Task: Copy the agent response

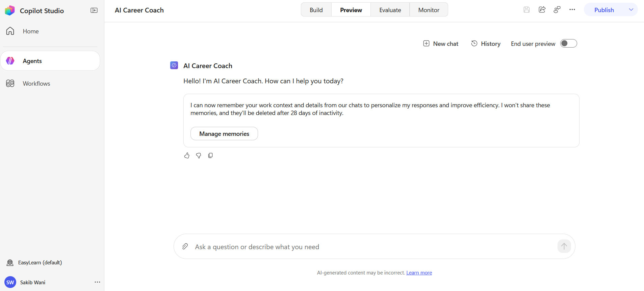Action: pyautogui.click(x=210, y=155)
